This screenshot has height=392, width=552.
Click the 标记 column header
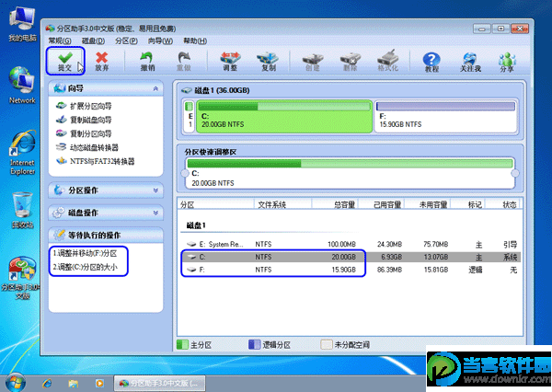[468, 204]
